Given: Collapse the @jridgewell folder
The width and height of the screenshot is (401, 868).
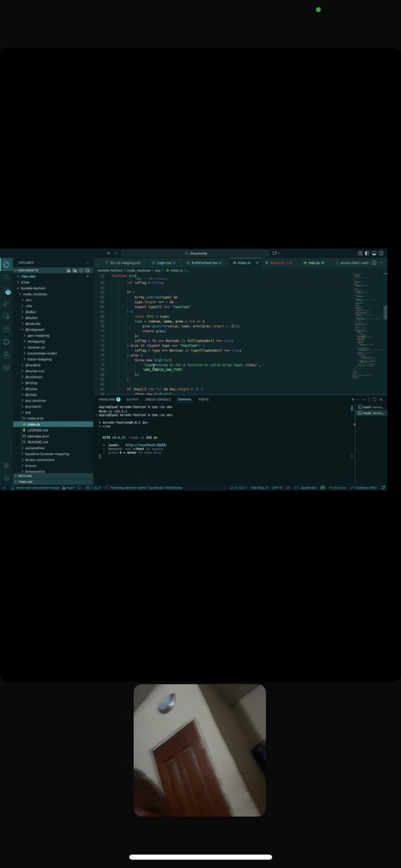Looking at the screenshot, I should coord(53,329).
